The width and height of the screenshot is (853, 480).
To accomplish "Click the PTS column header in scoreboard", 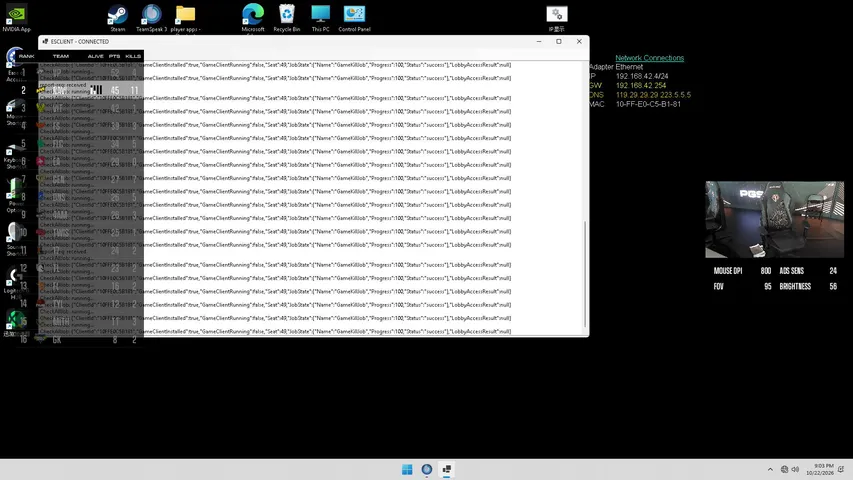I will 114,56.
